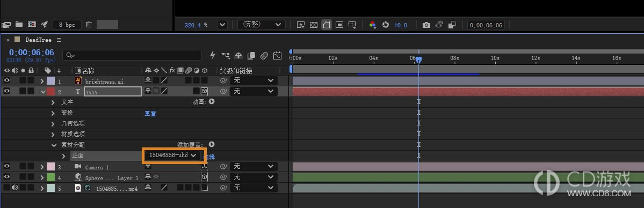
Task: Open the magnification ratio dropdown arrow
Action: [222, 25]
